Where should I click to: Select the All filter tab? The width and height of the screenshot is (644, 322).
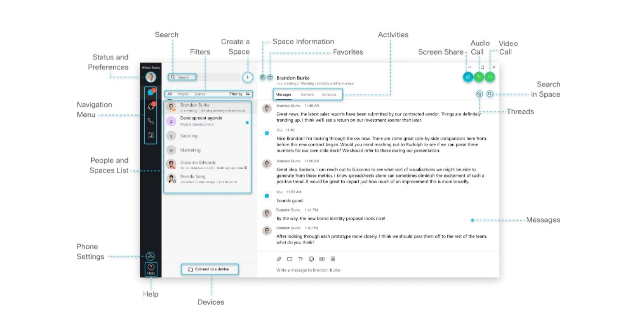tap(169, 94)
